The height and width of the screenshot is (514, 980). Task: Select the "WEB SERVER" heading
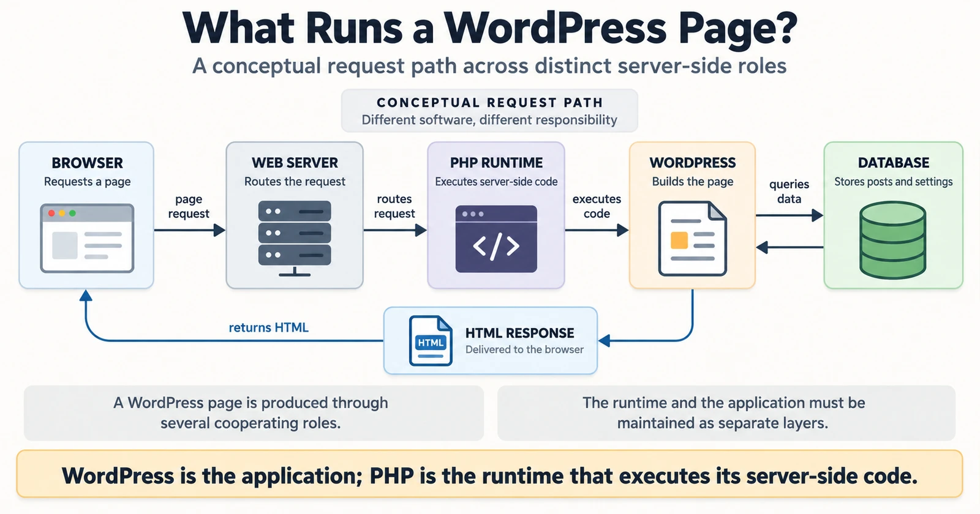[x=295, y=163]
